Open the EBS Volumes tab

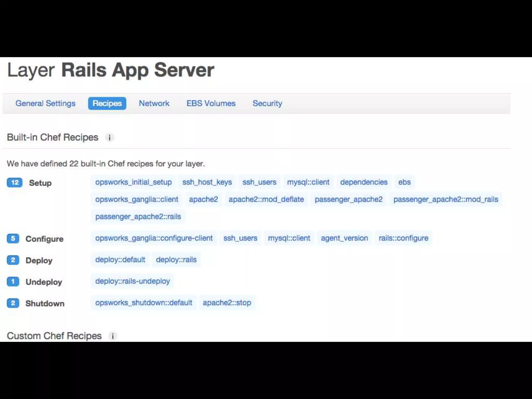coord(211,103)
